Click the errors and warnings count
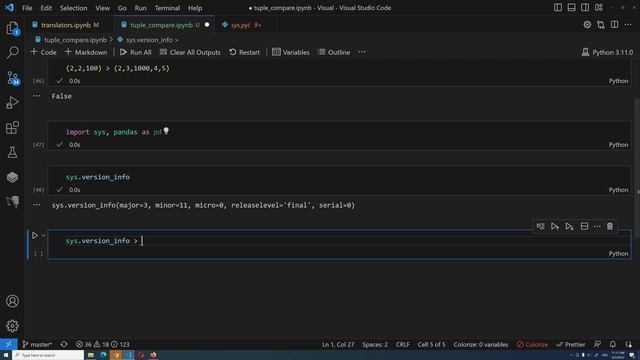The width and height of the screenshot is (640, 360). pyautogui.click(x=102, y=344)
